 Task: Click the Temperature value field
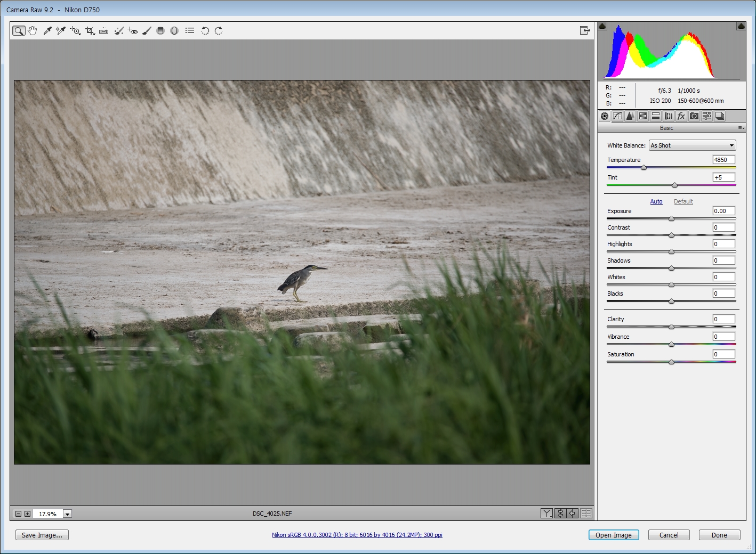click(x=723, y=160)
